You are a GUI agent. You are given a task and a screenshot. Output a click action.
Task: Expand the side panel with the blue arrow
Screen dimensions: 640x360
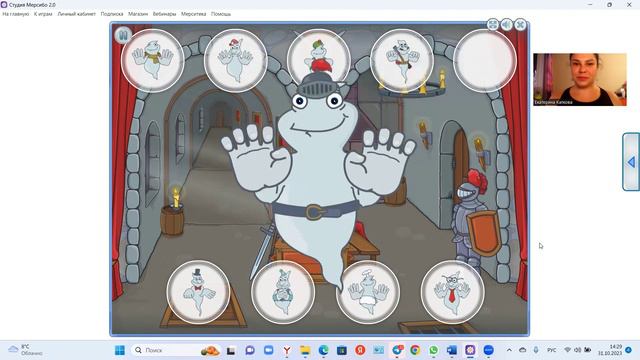point(631,162)
